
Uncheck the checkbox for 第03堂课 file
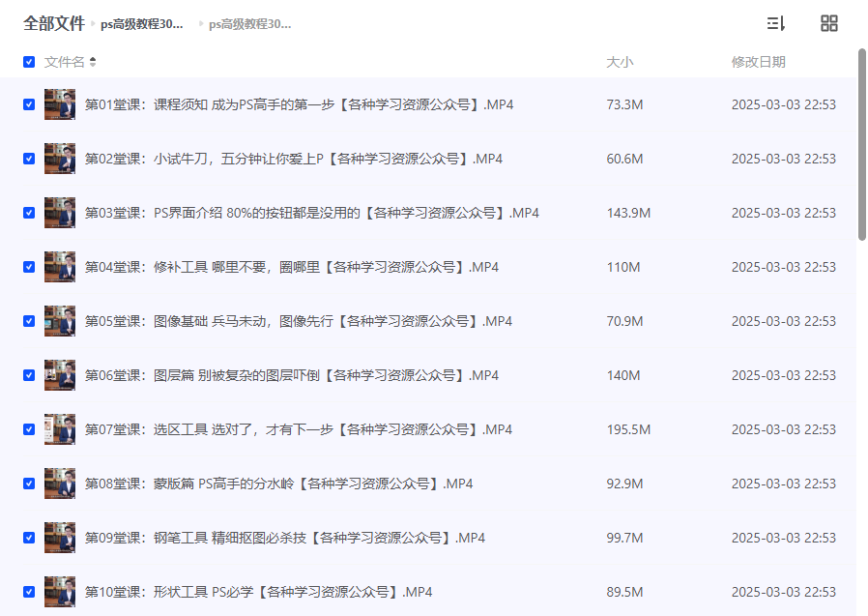29,214
